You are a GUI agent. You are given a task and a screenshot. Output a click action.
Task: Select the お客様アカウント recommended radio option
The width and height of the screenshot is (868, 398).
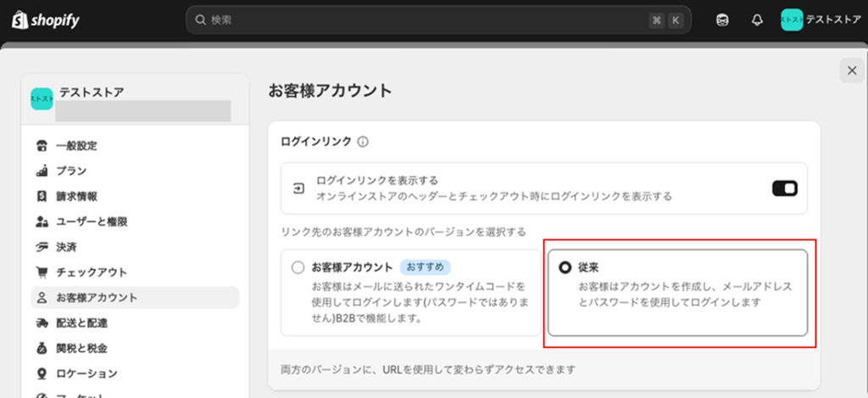[298, 267]
